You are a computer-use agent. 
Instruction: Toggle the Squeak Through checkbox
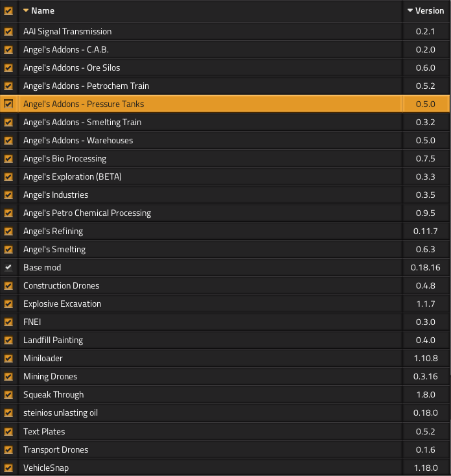[x=8, y=394]
